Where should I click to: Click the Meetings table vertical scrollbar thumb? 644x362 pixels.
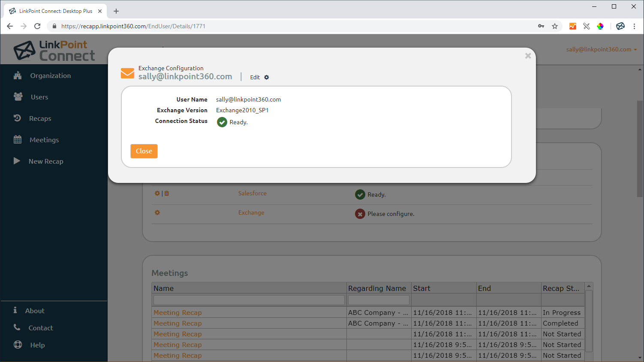pos(589,320)
